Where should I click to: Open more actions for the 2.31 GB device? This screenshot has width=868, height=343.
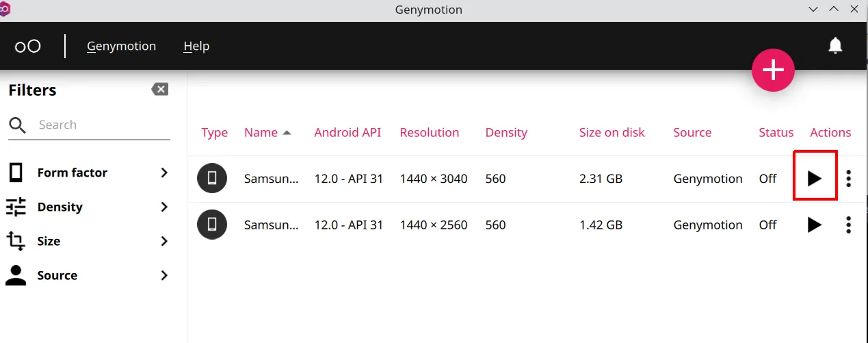point(849,179)
